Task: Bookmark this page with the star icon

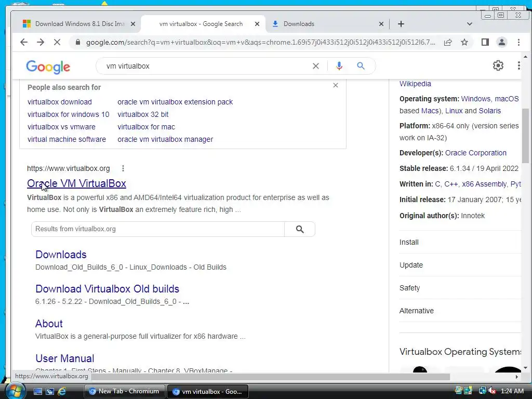Action: tap(464, 42)
